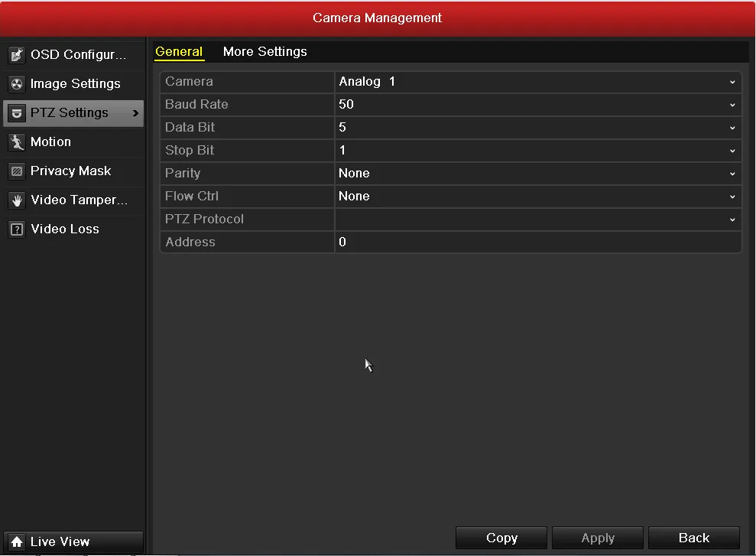Click the OSD Configuration pencil icon

click(x=16, y=55)
